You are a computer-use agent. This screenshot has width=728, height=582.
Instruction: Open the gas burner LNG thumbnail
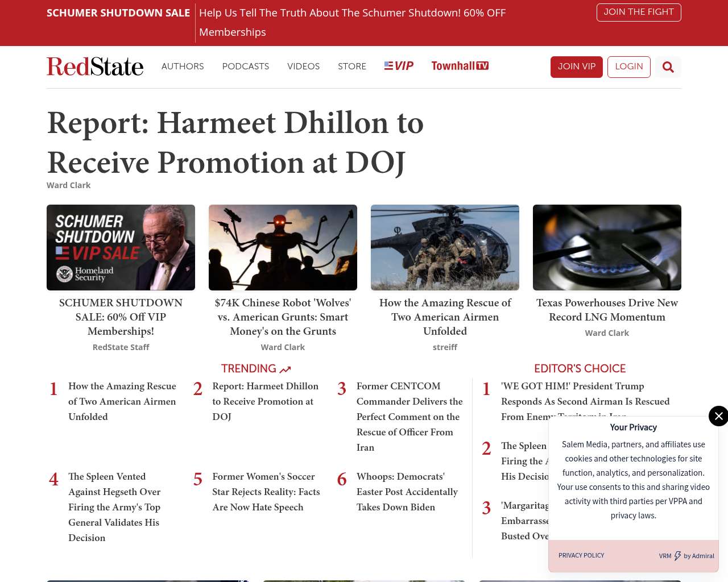point(607,247)
